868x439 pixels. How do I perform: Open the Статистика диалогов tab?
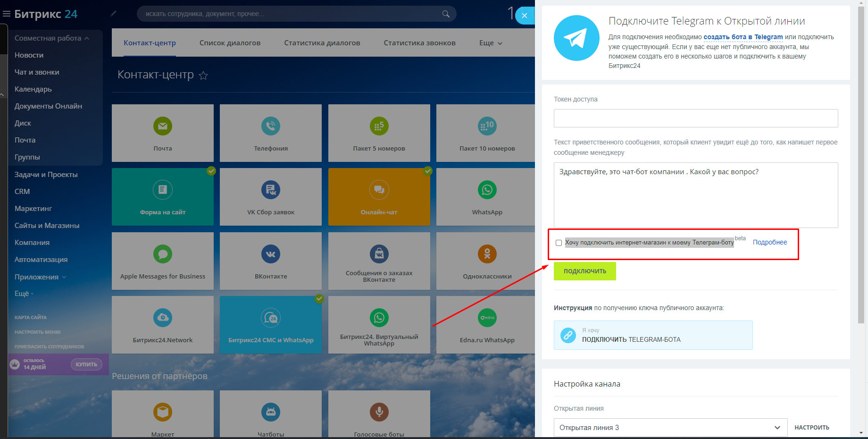coord(322,43)
